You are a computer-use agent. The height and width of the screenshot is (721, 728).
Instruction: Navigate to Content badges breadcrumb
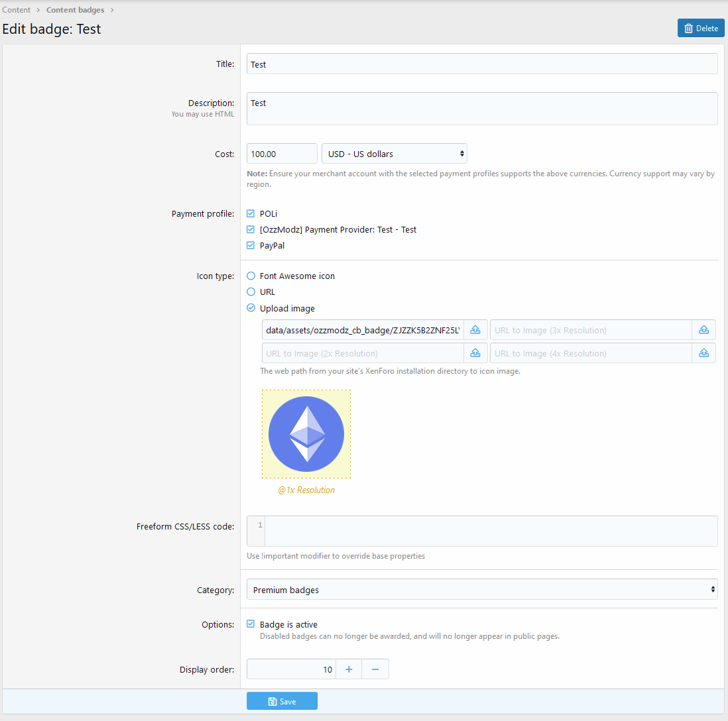pos(75,10)
